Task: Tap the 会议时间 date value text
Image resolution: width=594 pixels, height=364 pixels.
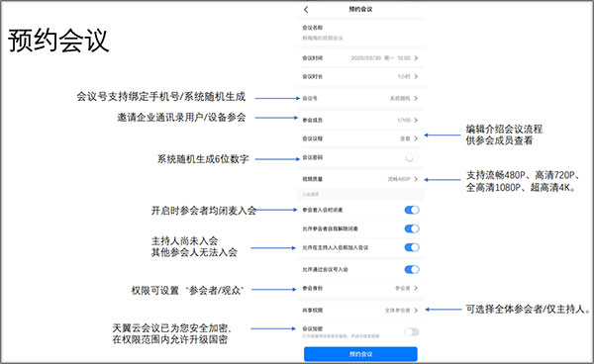Action: (381, 58)
